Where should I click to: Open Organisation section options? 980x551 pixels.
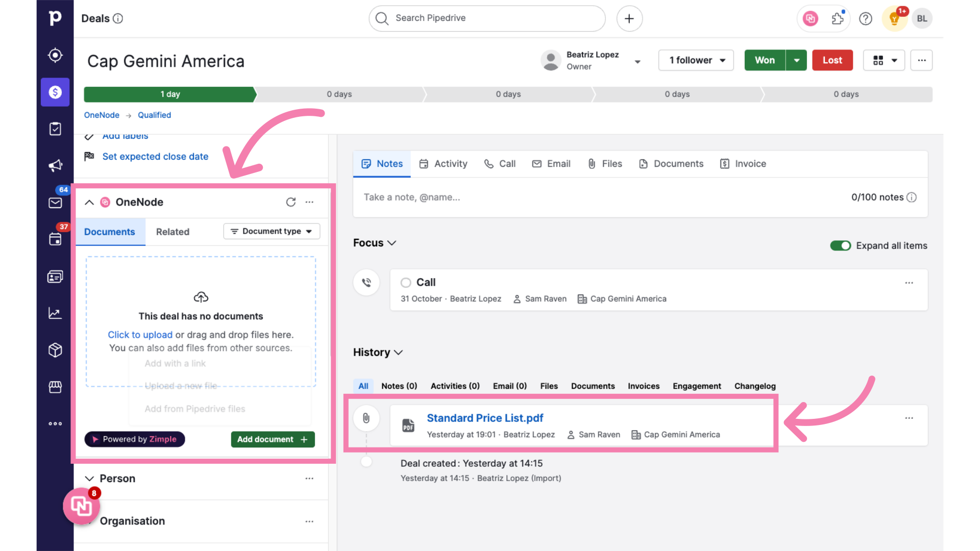pyautogui.click(x=309, y=521)
